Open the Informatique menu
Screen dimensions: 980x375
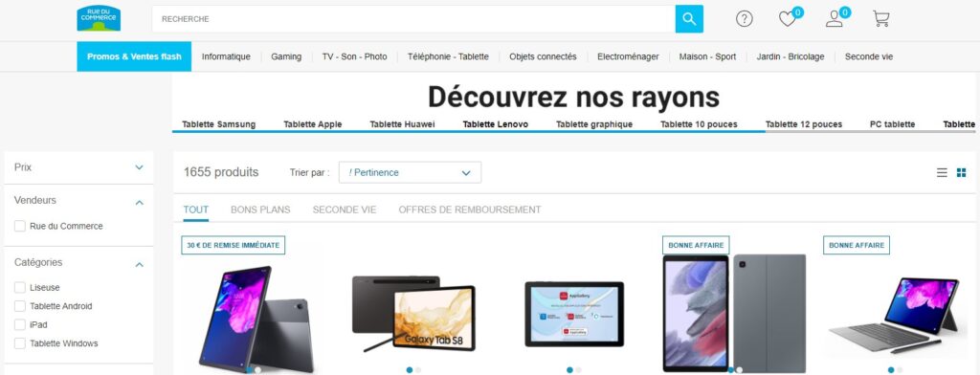(x=226, y=56)
